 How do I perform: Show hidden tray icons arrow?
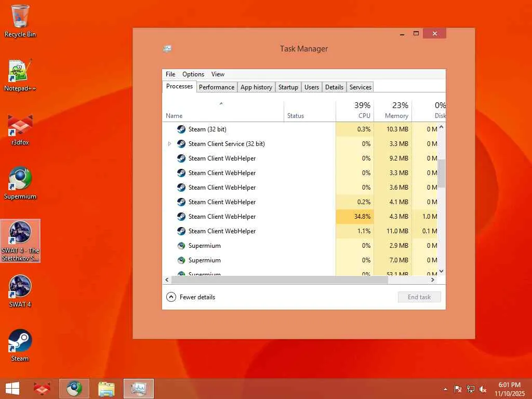pos(445,390)
